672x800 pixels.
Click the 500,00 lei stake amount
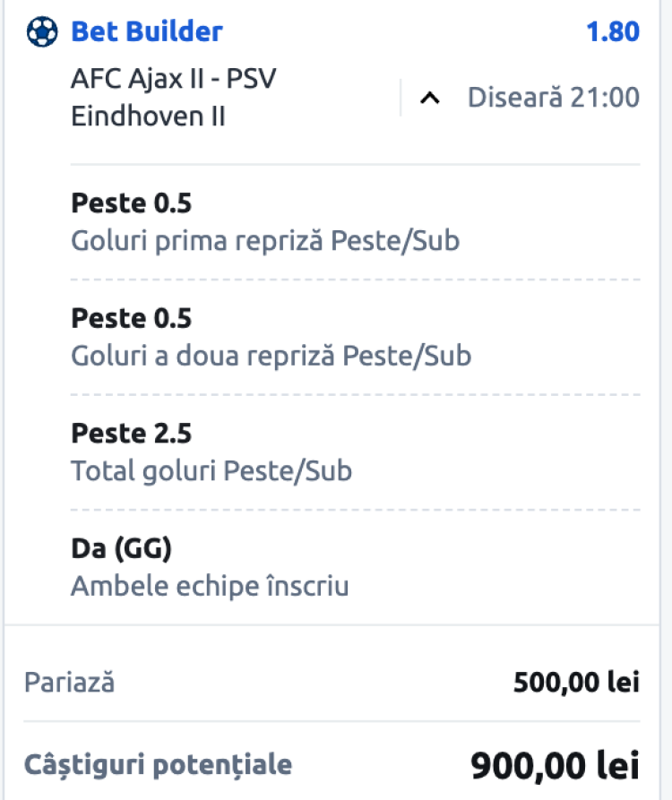pos(576,683)
